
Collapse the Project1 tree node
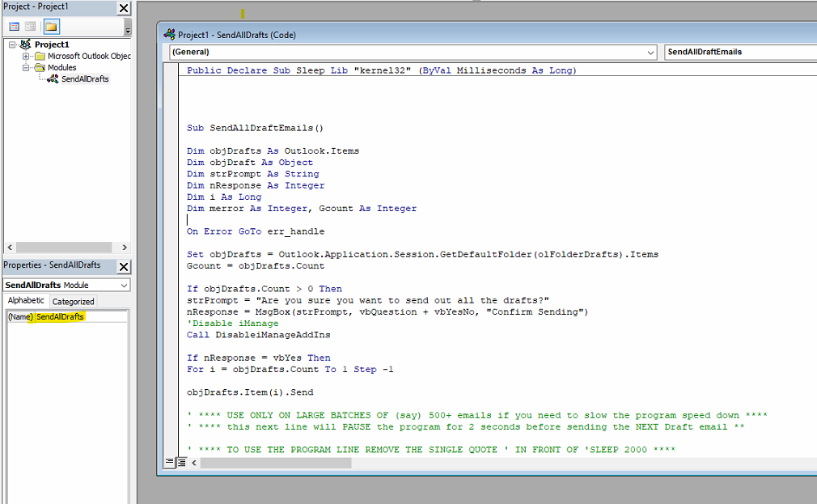pyautogui.click(x=13, y=44)
